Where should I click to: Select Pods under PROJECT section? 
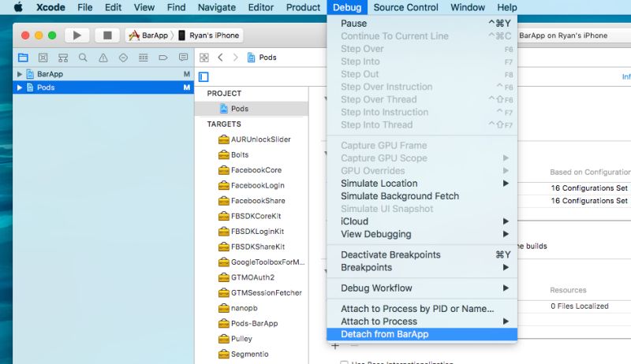point(252,109)
